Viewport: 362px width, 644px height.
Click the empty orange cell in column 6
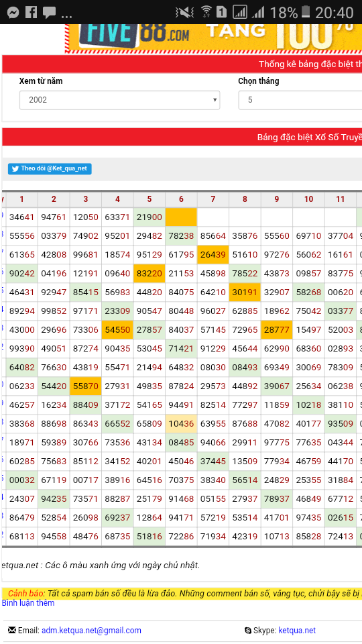[182, 217]
